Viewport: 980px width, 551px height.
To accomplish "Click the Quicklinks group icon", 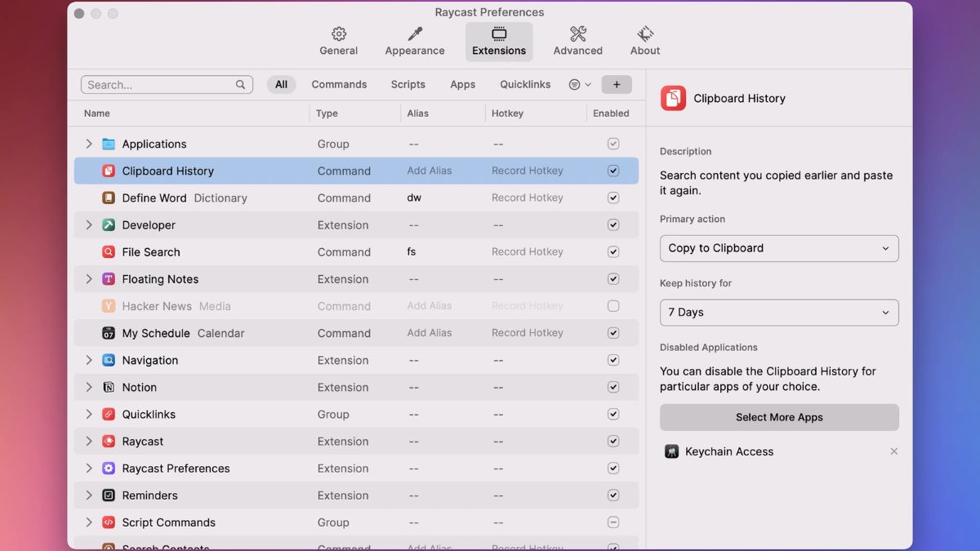I will tap(109, 414).
